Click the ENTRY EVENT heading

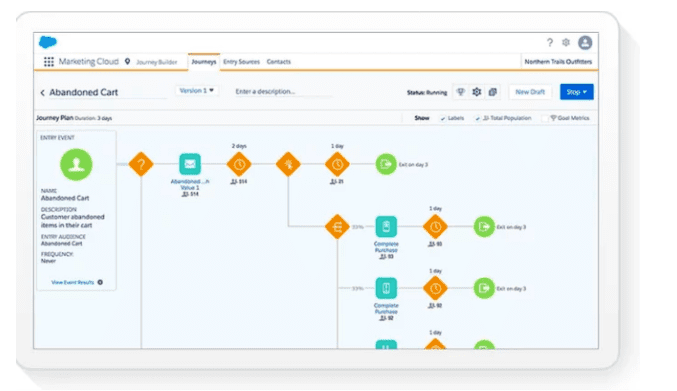57,138
